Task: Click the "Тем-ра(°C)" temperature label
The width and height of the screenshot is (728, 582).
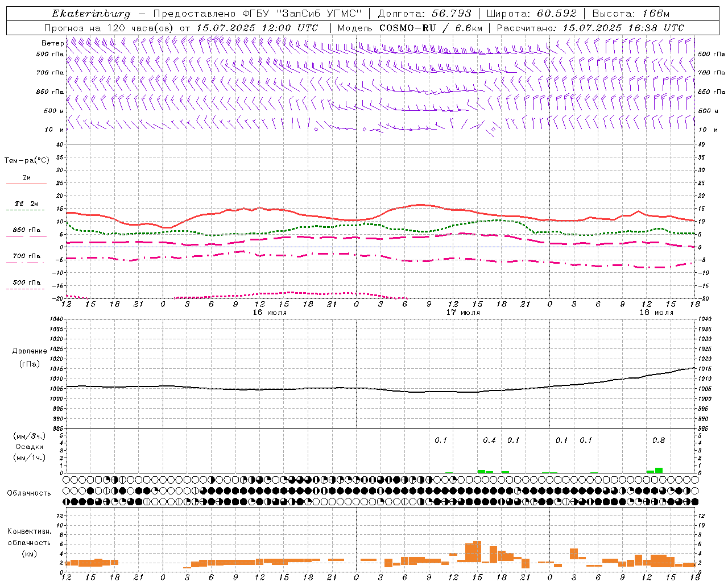Action: [x=27, y=161]
